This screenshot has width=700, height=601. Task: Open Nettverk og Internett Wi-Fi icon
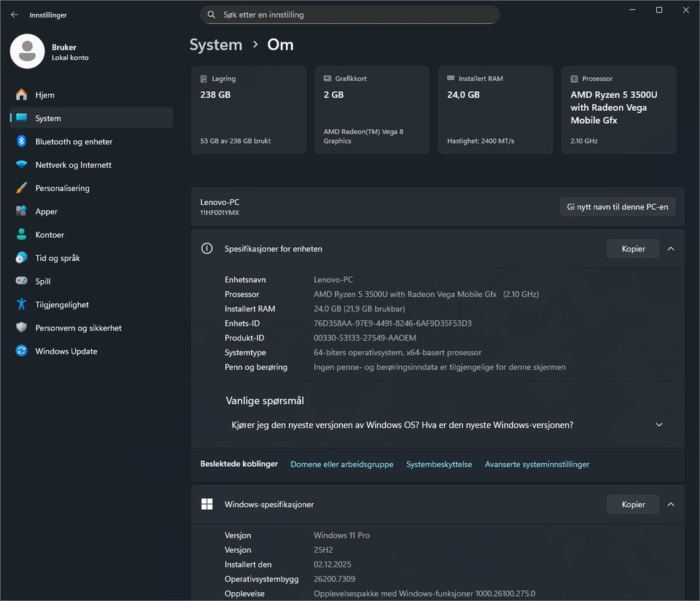[21, 165]
